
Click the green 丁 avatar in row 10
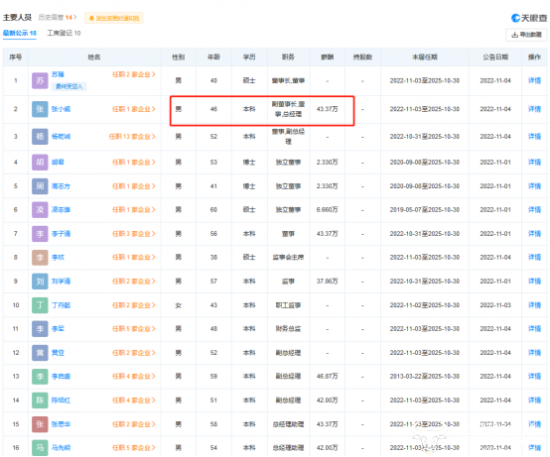click(x=40, y=305)
